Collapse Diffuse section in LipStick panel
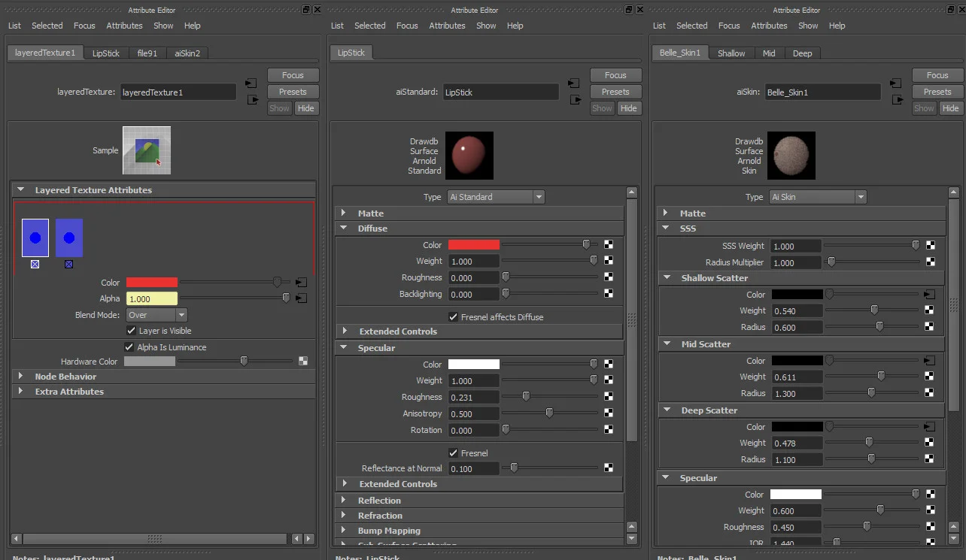The image size is (966, 560). click(343, 229)
